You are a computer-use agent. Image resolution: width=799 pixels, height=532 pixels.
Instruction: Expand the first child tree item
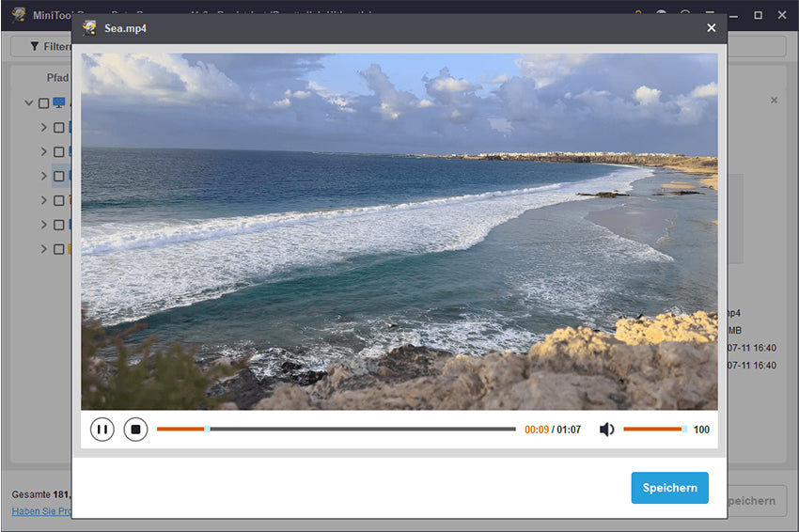tap(43, 128)
